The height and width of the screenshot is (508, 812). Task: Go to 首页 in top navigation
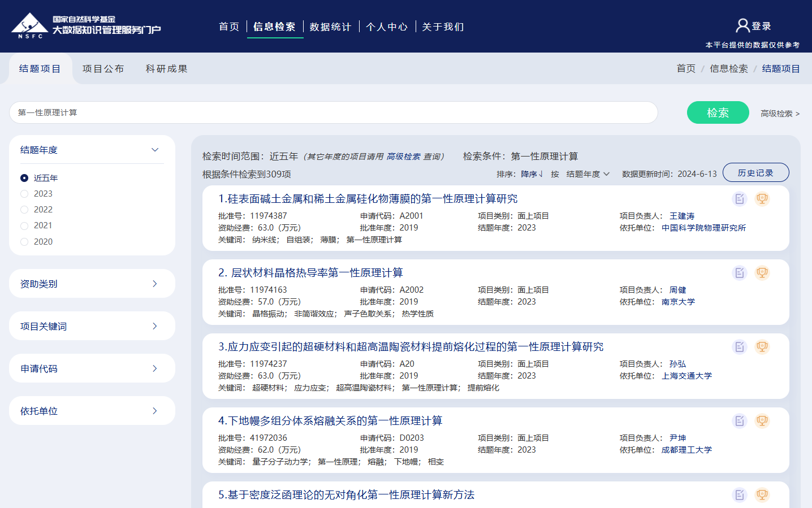229,27
